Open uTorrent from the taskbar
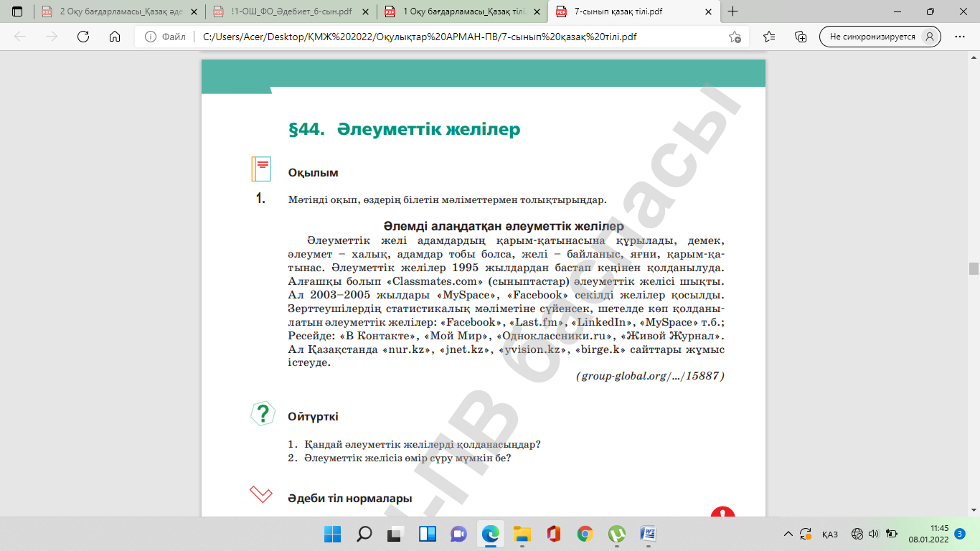This screenshot has width=980, height=551. (x=616, y=534)
